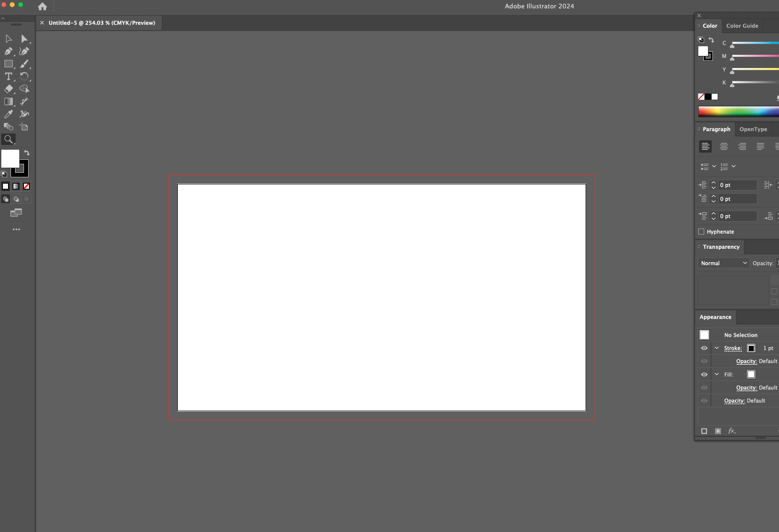Select the Type tool

coord(8,76)
